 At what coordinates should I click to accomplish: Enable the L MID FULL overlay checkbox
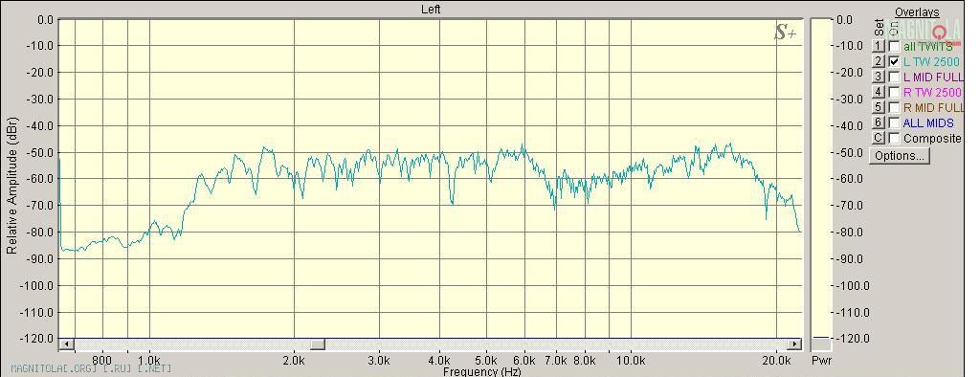(895, 77)
